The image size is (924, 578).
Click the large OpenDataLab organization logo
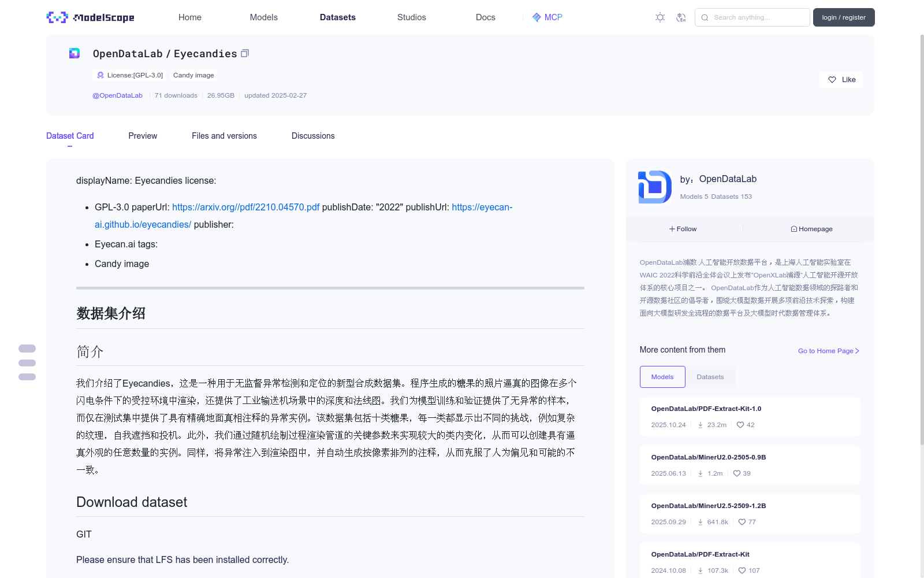tap(655, 187)
